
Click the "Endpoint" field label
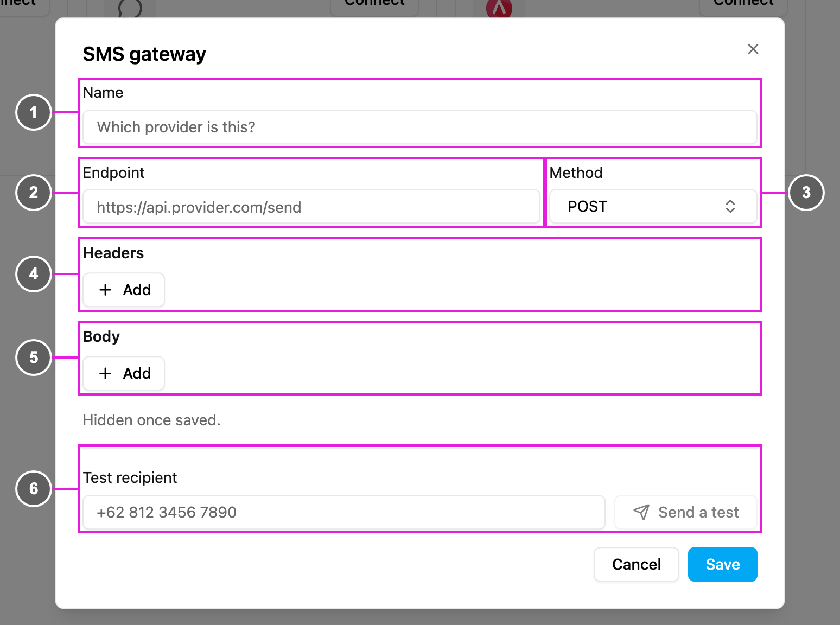click(x=114, y=173)
